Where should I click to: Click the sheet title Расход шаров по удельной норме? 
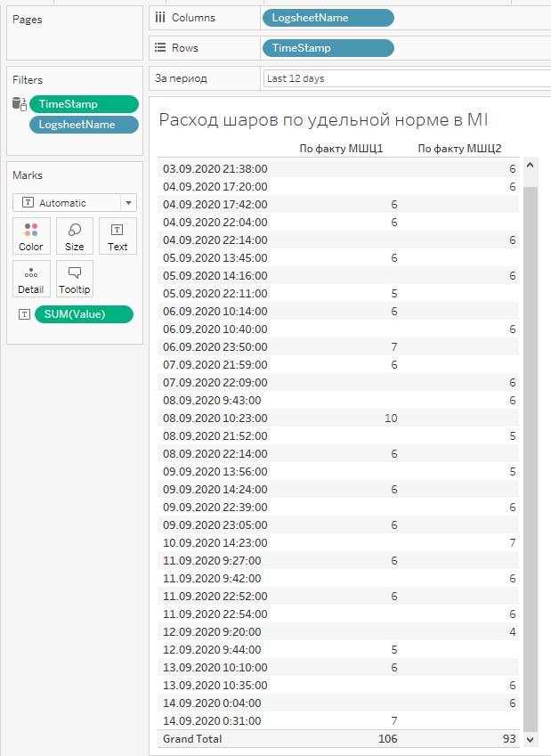click(x=323, y=119)
